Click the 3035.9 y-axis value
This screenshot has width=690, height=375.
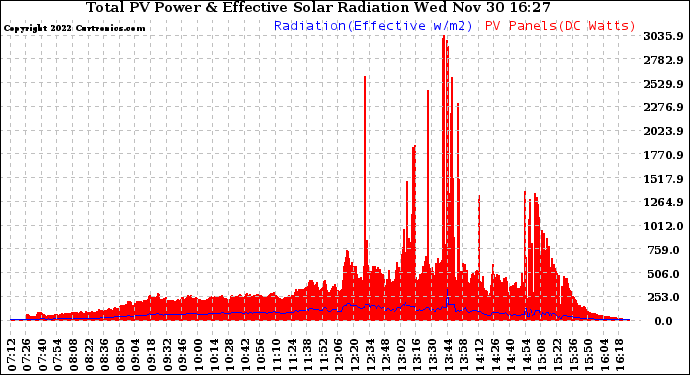pyautogui.click(x=663, y=36)
